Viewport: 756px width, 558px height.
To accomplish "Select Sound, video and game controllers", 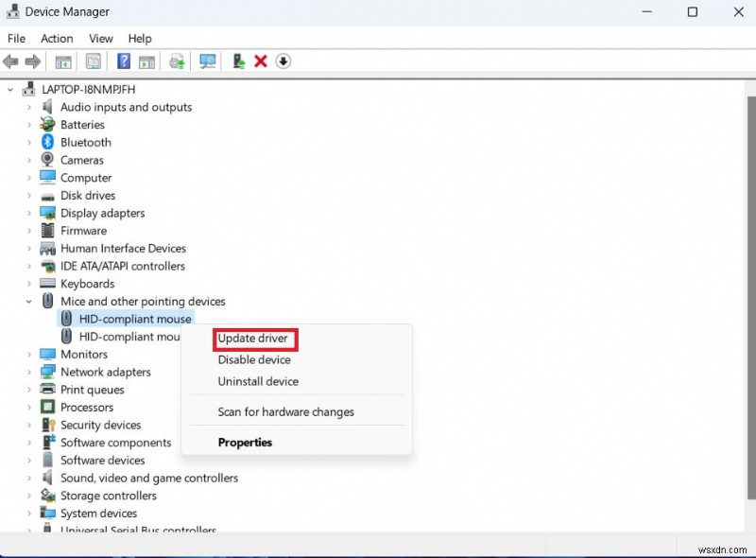I will tap(149, 478).
